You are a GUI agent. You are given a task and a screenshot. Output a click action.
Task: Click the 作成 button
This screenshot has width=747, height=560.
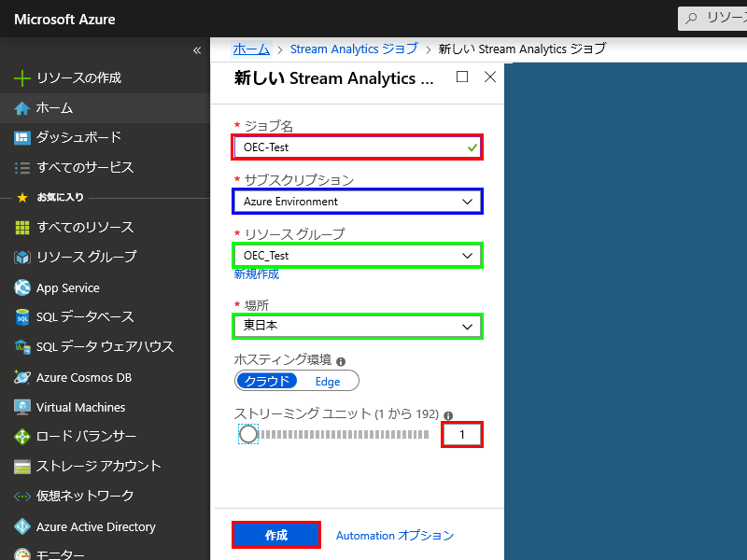pyautogui.click(x=276, y=535)
